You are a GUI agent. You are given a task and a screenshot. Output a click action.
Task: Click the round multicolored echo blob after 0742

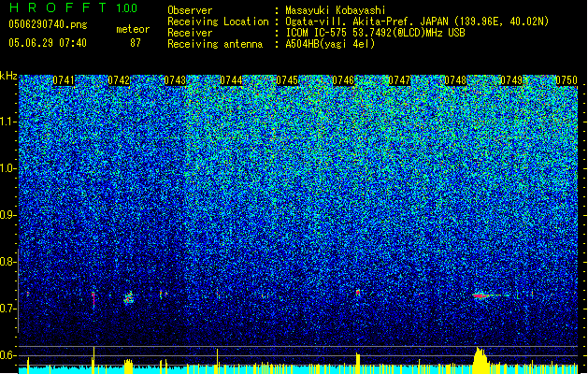point(129,298)
